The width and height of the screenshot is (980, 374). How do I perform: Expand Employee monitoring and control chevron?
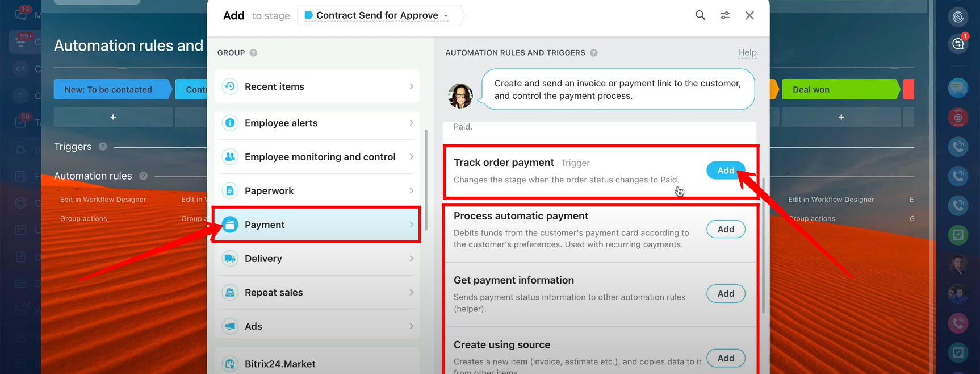point(411,157)
